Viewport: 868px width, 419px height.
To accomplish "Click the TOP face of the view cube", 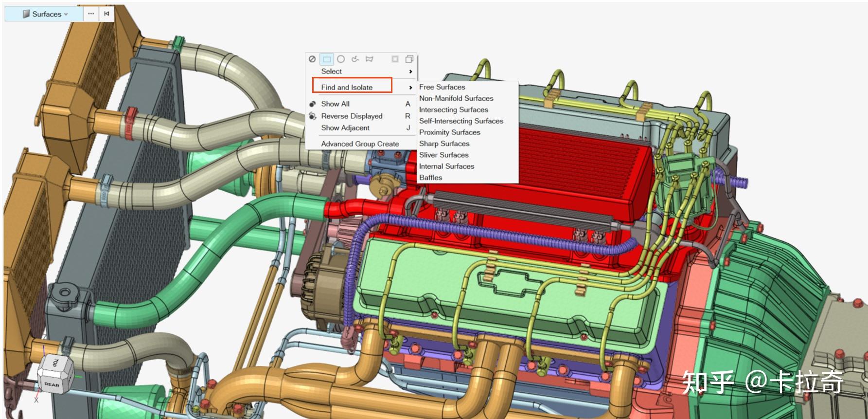I will coord(55,363).
